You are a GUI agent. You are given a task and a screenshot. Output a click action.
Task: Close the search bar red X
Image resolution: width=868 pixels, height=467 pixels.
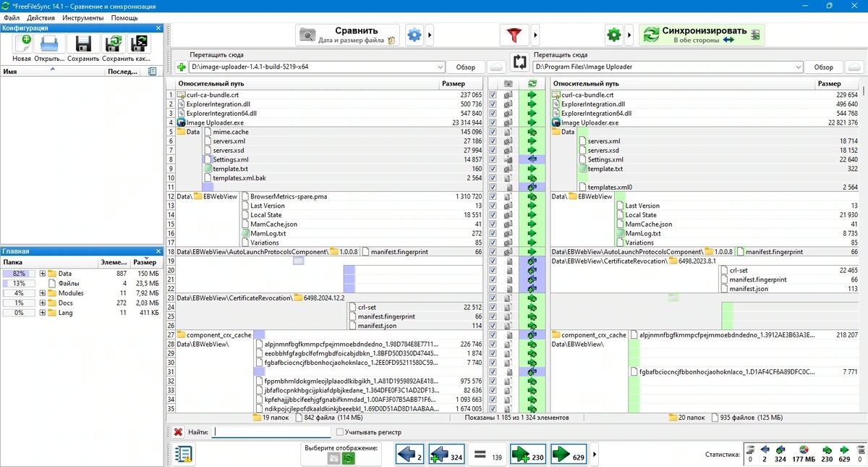tap(178, 432)
